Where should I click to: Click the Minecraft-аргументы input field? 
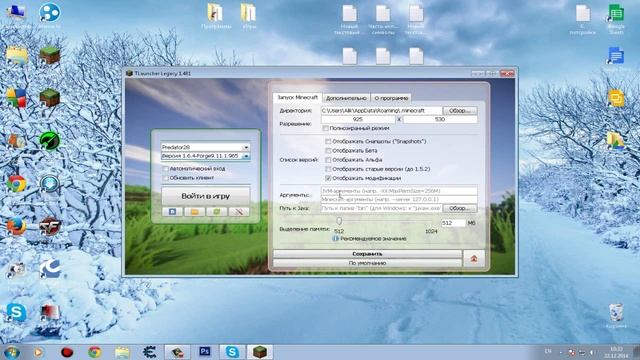tap(399, 199)
